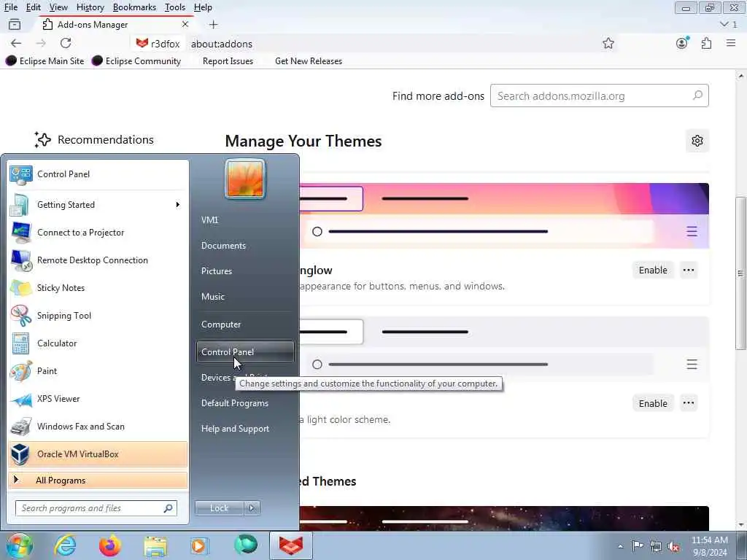Screen dimensions: 747x560
Task: Close the Add-ons Manager tab
Action: pos(185,24)
